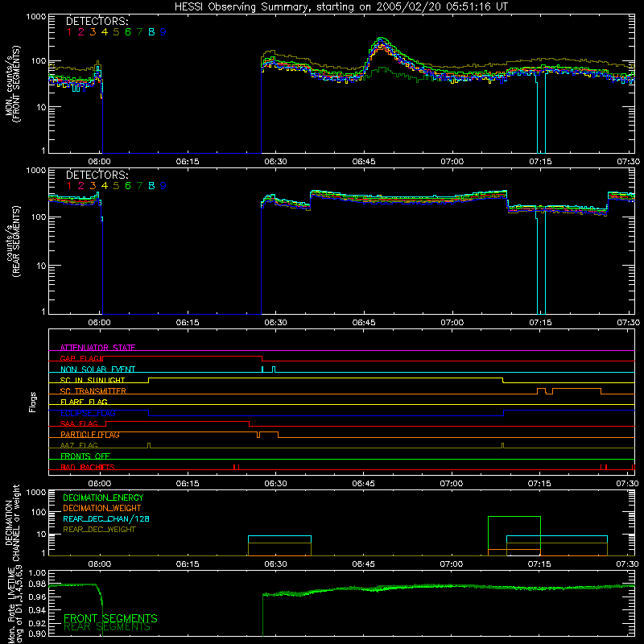Click the BAD_PACKETS flag label
The height and width of the screenshot is (644, 644).
(88, 467)
